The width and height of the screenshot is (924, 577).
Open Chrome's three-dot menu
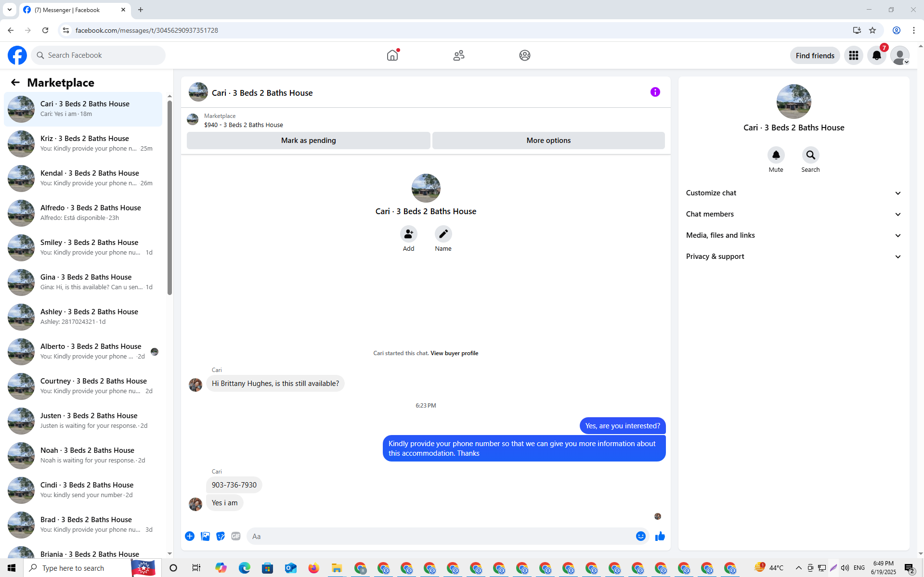914,30
